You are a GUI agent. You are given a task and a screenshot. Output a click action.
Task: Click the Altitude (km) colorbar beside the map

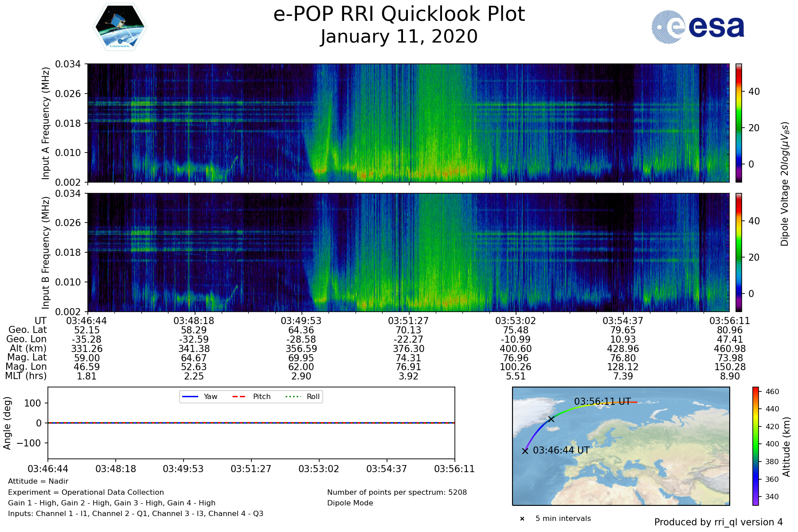(755, 446)
